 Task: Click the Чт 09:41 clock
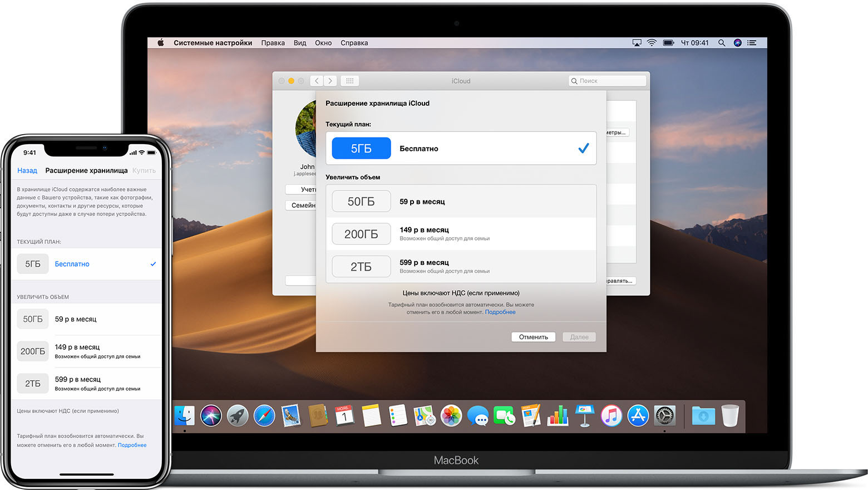(x=695, y=43)
